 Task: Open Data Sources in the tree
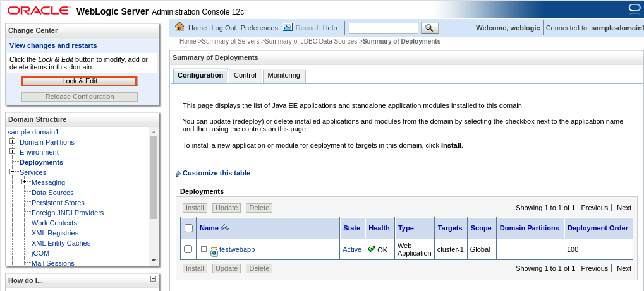[52, 193]
